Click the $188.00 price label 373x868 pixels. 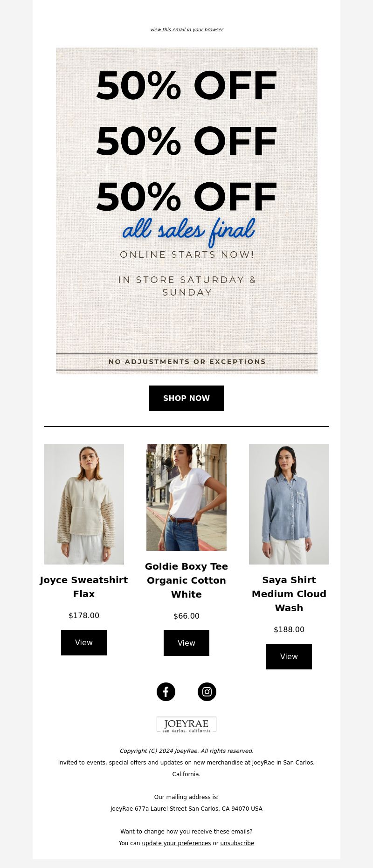pyautogui.click(x=289, y=629)
